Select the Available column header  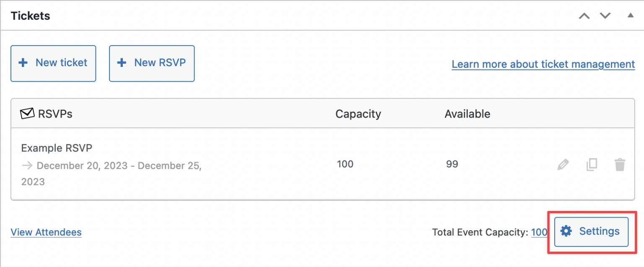click(x=467, y=113)
